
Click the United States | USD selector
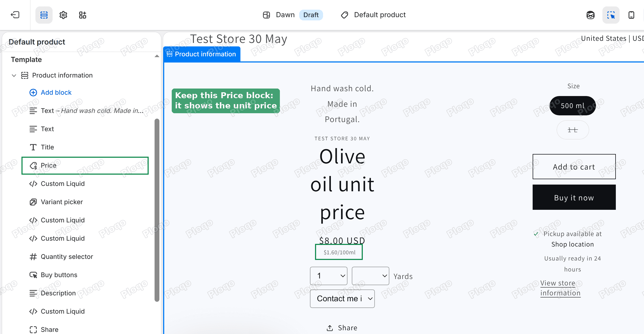tap(612, 39)
